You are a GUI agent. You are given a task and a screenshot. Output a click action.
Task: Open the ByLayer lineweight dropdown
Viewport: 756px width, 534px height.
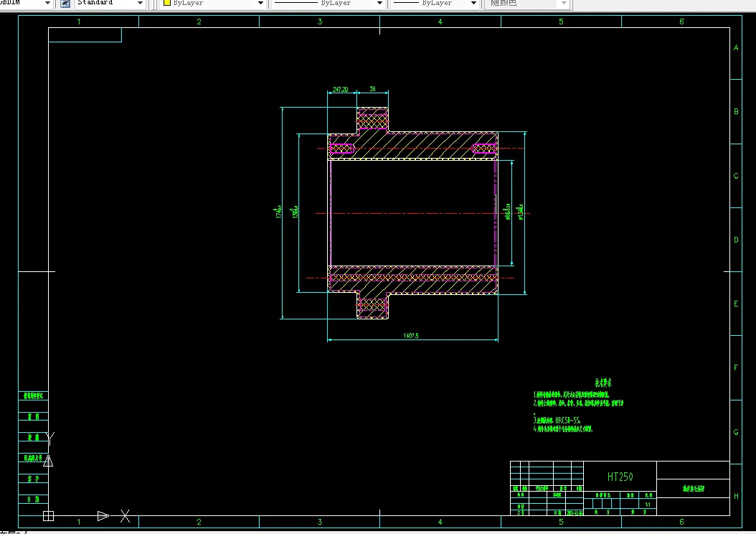point(473,4)
